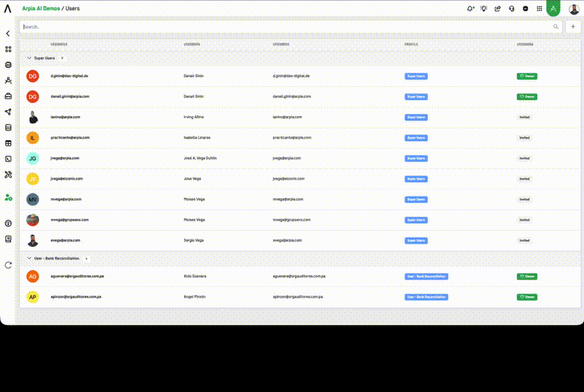
Task: Click the Owner badge for aguevara@orgauditores.com.pa
Action: 526,276
